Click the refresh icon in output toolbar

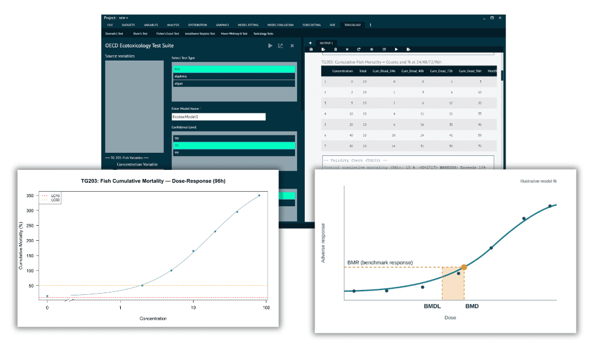tap(359, 50)
